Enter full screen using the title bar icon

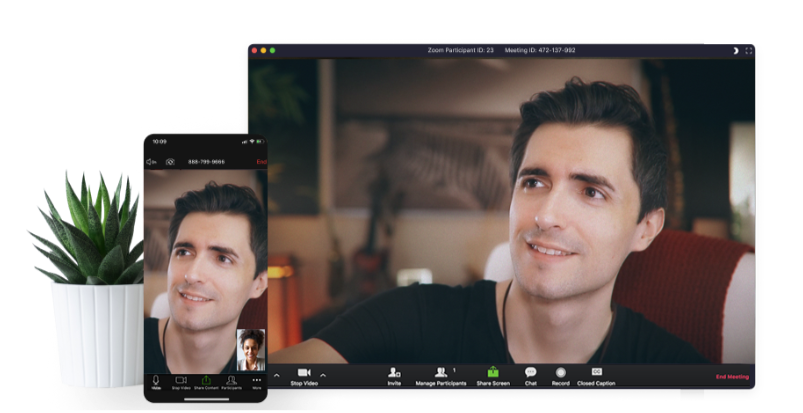click(x=749, y=50)
